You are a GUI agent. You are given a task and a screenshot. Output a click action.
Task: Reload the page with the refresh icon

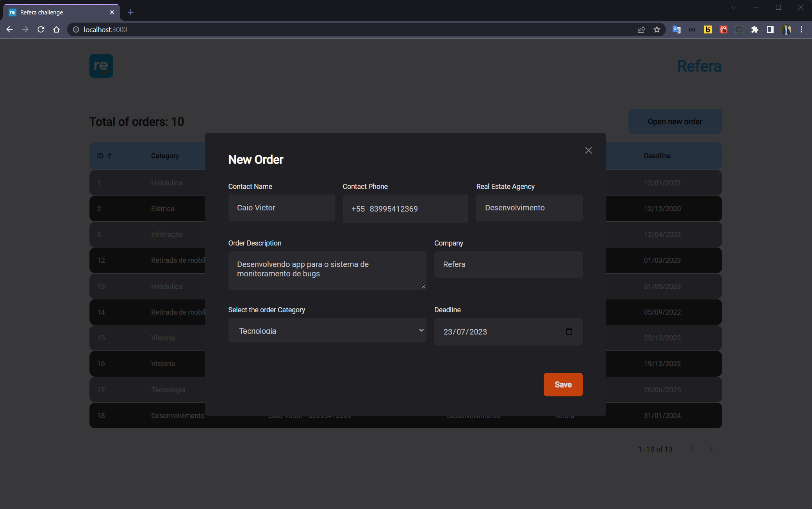pyautogui.click(x=41, y=30)
